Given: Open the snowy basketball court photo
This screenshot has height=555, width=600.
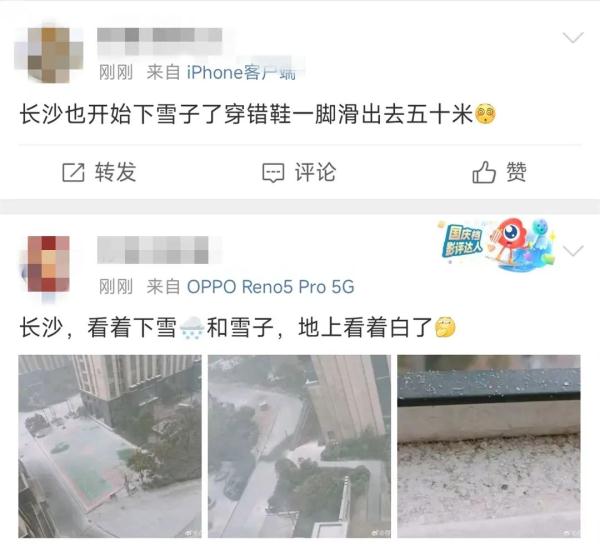Looking at the screenshot, I should [110, 446].
